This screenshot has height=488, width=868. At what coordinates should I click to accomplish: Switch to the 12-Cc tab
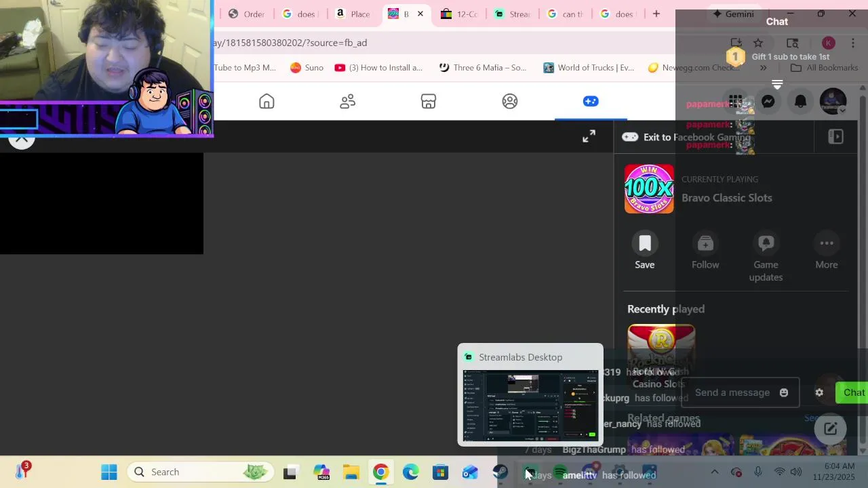pyautogui.click(x=459, y=14)
